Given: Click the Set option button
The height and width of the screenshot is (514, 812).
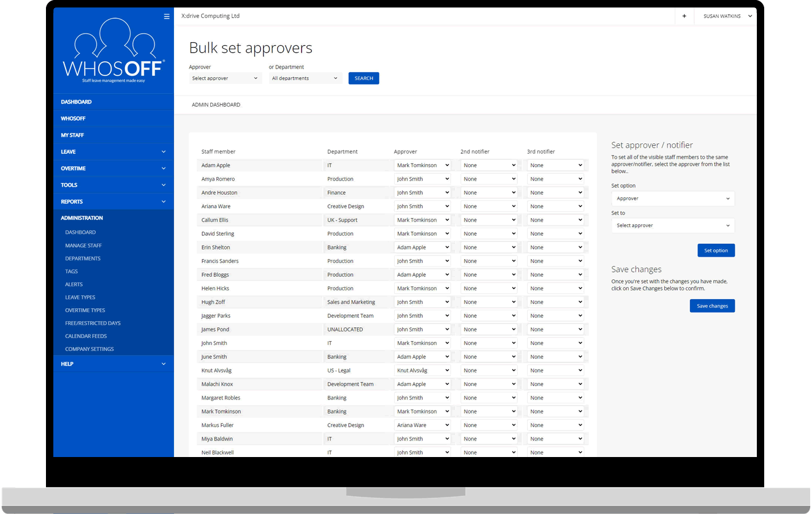Looking at the screenshot, I should click(x=715, y=251).
